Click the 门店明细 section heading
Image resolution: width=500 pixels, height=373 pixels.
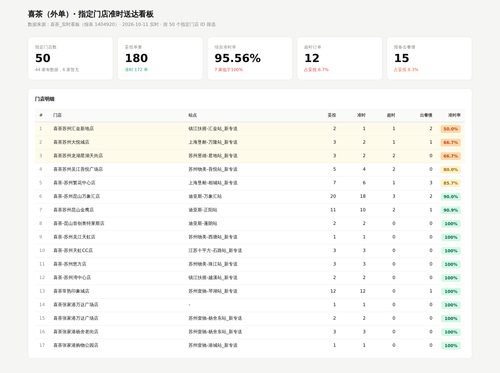click(45, 99)
